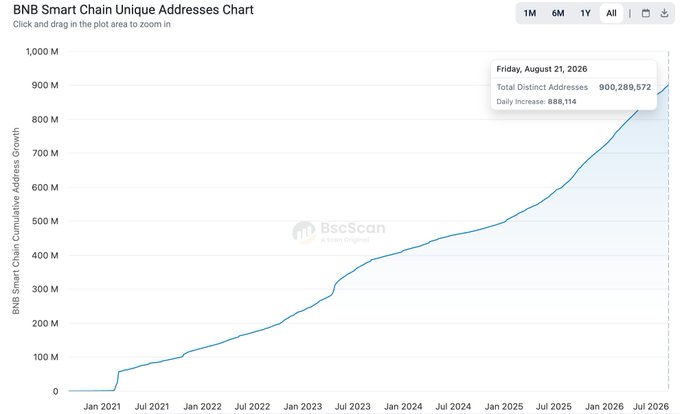Click the 400 M y-axis label
680x414 pixels.
click(x=45, y=255)
